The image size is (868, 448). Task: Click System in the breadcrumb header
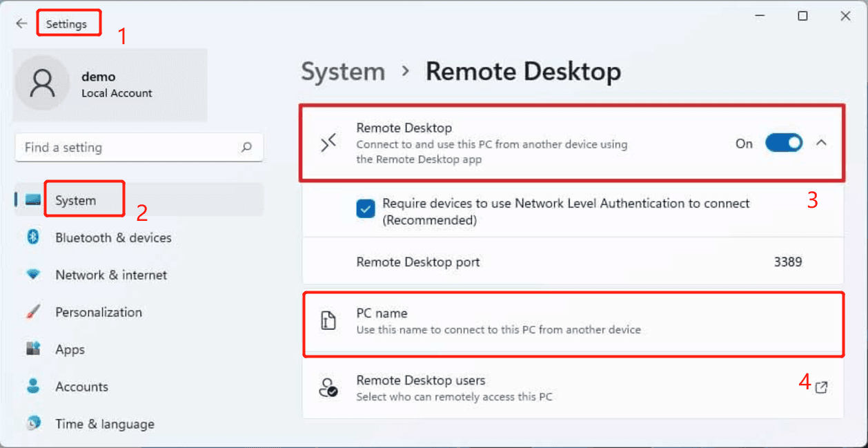pos(343,72)
